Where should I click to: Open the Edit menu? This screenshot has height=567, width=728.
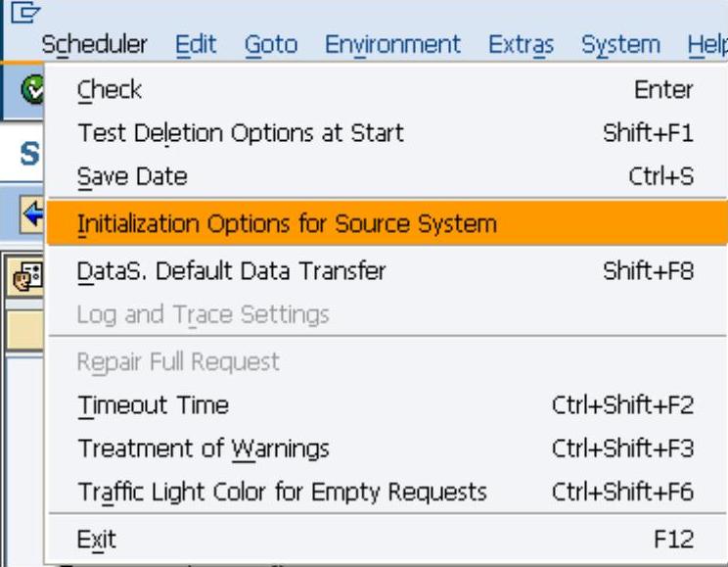coord(196,45)
